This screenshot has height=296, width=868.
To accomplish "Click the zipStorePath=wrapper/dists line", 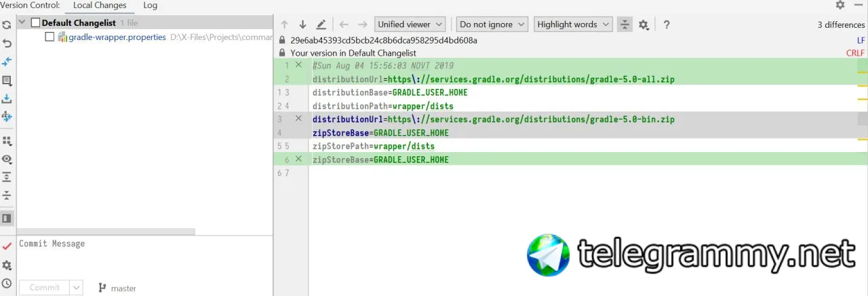I will pos(373,146).
